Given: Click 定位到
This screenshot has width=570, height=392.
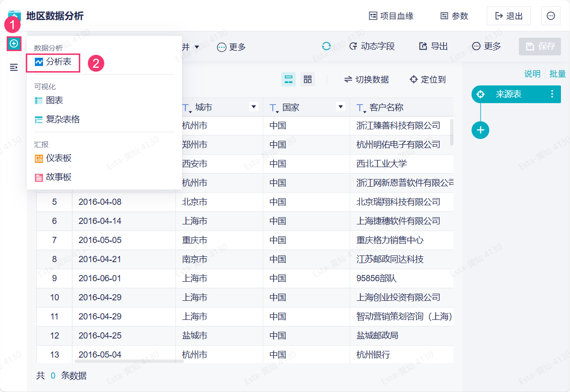Looking at the screenshot, I should (428, 79).
